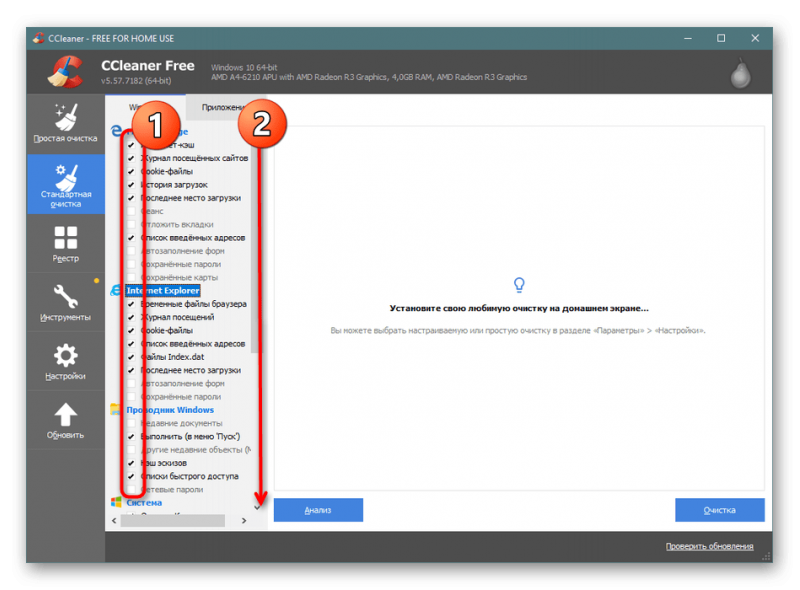Select the Internet Explorer group header
Image resolution: width=800 pixels, height=590 pixels.
click(163, 290)
